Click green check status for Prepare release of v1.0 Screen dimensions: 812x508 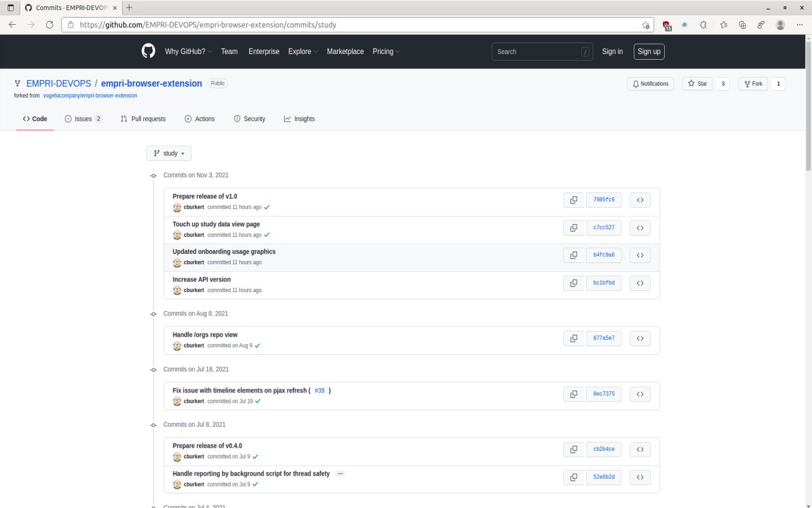(x=267, y=207)
